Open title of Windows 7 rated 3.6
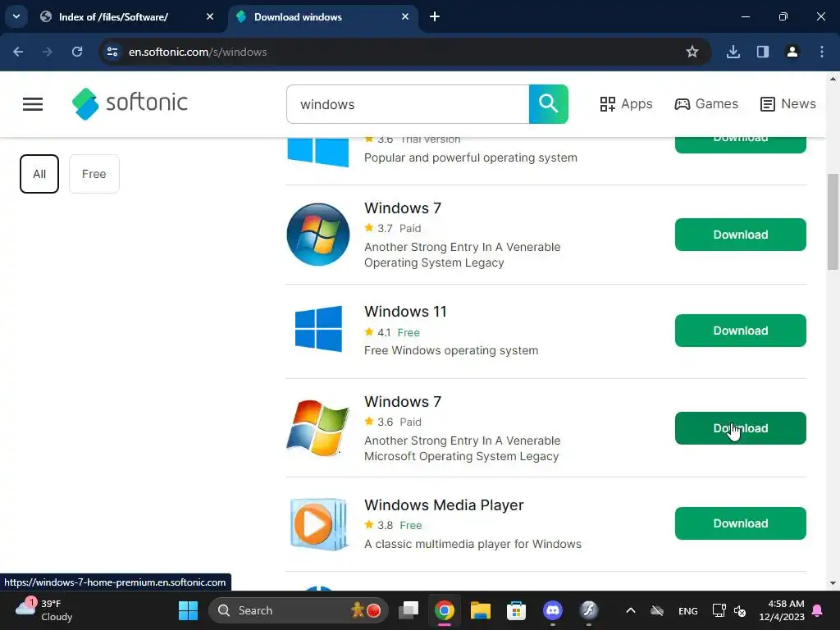This screenshot has width=840, height=630. click(x=402, y=402)
